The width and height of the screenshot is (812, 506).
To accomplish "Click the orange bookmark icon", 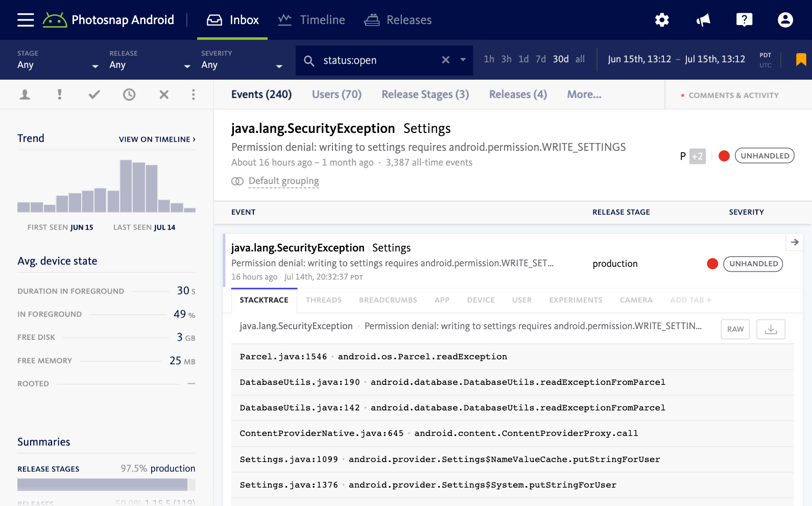I will [801, 60].
